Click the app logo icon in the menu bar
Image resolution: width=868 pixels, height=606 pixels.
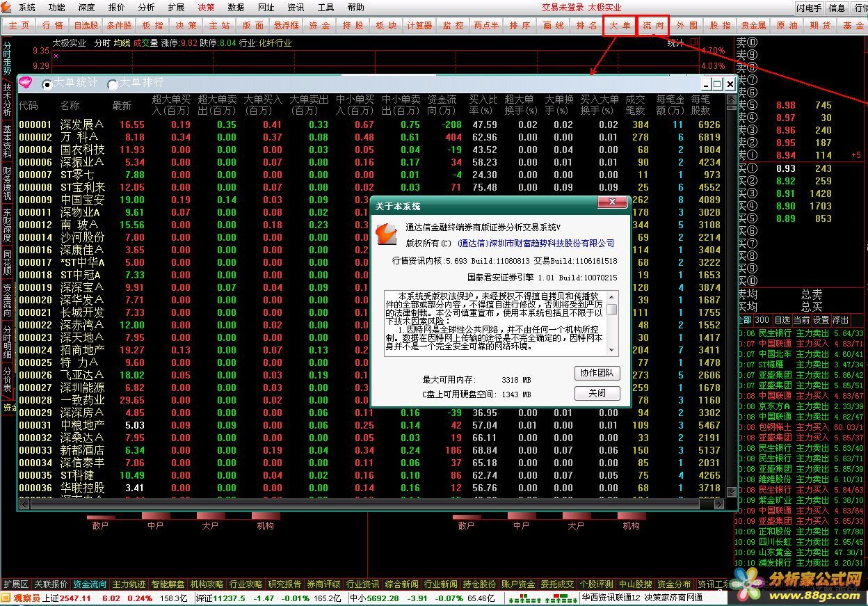(8, 8)
